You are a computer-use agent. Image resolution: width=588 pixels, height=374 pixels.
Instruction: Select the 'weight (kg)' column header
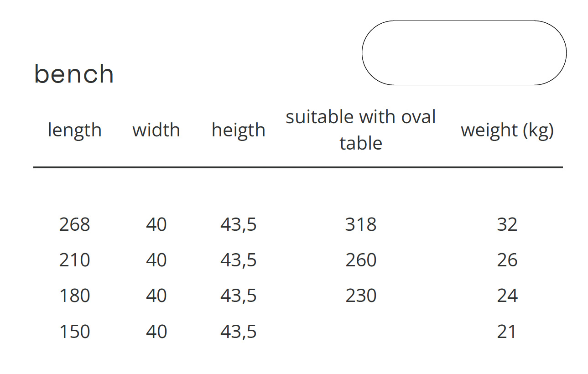click(507, 130)
